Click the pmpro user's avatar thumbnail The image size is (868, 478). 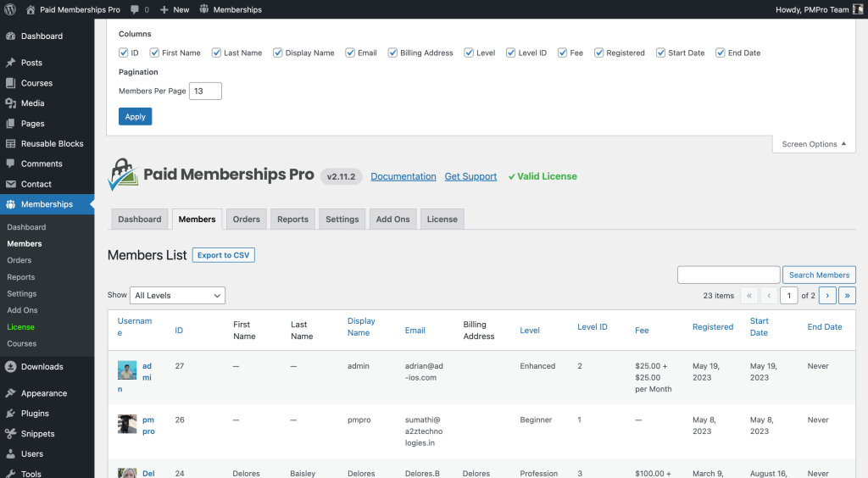pyautogui.click(x=127, y=424)
